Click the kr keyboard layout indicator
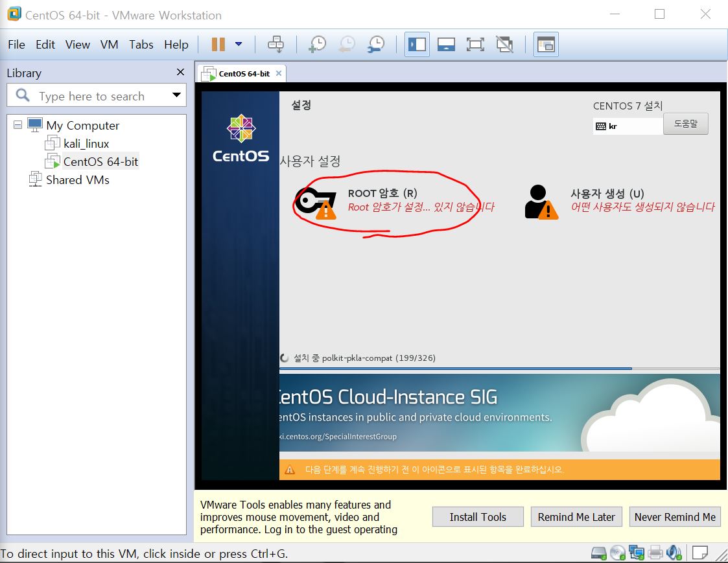The height and width of the screenshot is (563, 728). click(628, 126)
